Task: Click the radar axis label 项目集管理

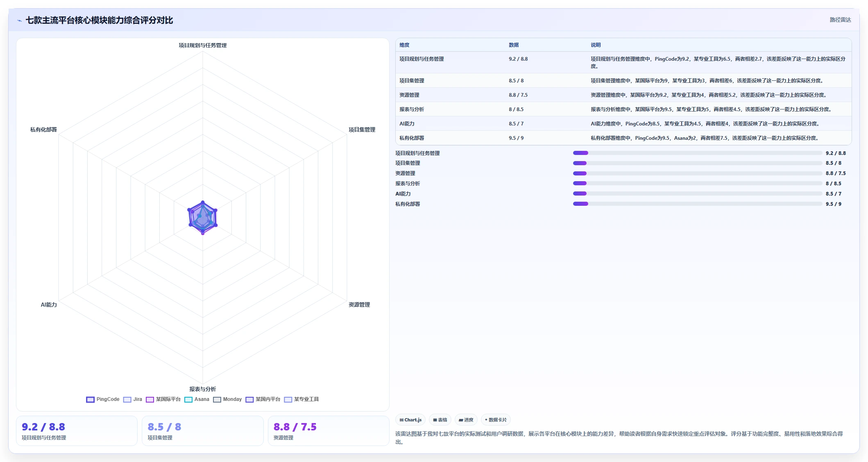Action: click(x=362, y=130)
